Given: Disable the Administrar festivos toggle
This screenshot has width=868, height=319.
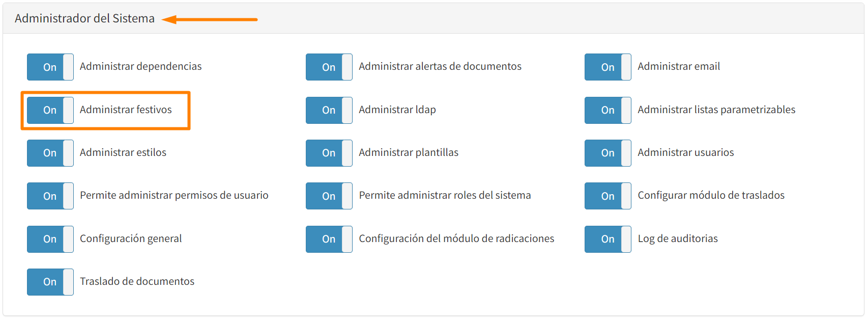Looking at the screenshot, I should coord(50,110).
